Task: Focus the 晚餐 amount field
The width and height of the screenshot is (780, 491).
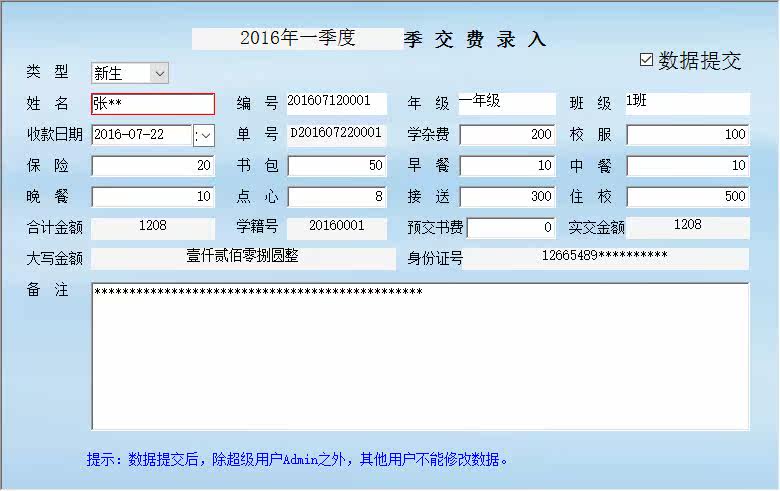Action: coord(153,196)
